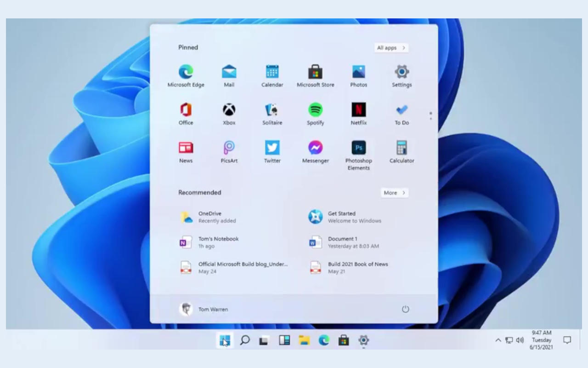Show hidden system tray icons chevron
Image resolution: width=588 pixels, height=368 pixels.
coord(498,340)
